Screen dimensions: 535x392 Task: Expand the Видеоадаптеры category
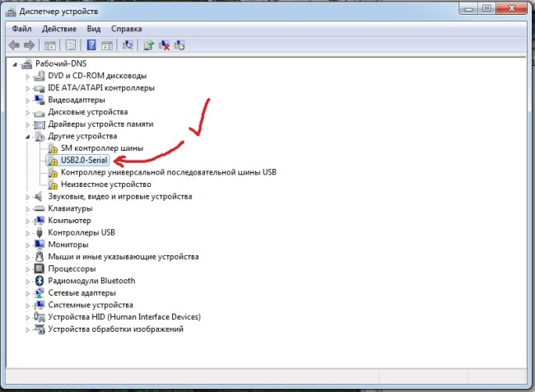[28, 100]
